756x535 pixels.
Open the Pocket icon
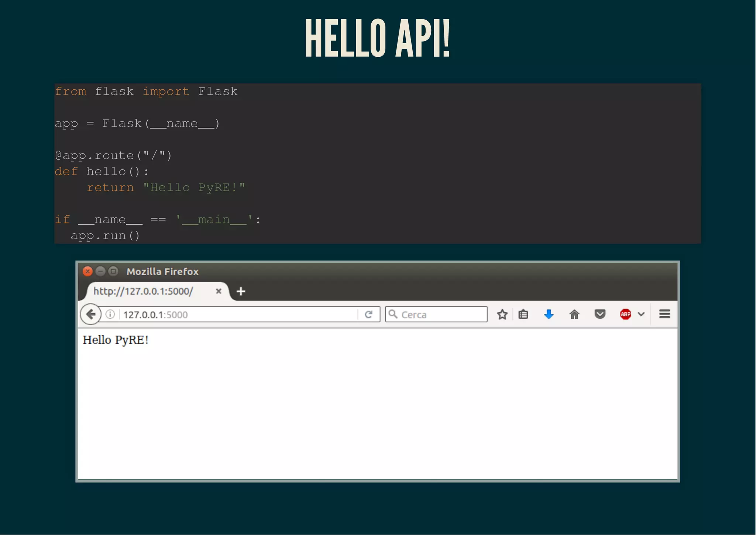point(600,314)
